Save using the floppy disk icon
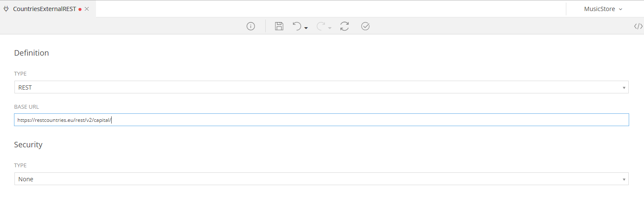Viewport: 644px width, 197px height. [x=279, y=26]
